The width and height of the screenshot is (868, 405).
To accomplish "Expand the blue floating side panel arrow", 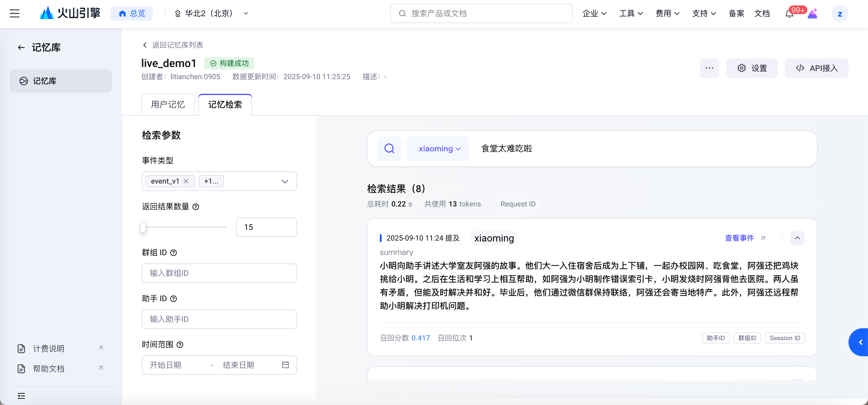I will pos(860,342).
